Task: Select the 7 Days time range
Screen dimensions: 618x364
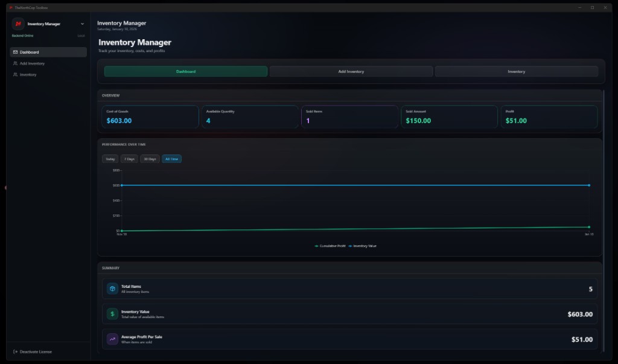Action: [x=129, y=159]
